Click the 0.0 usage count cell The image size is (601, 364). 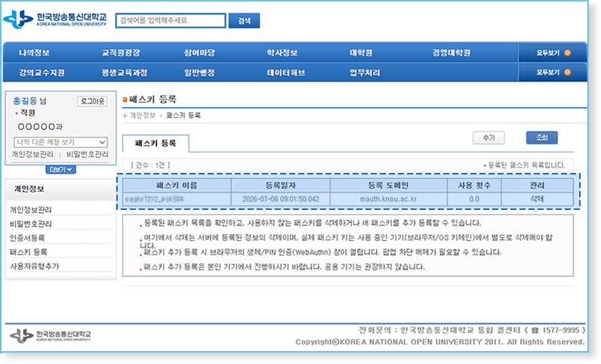point(474,199)
